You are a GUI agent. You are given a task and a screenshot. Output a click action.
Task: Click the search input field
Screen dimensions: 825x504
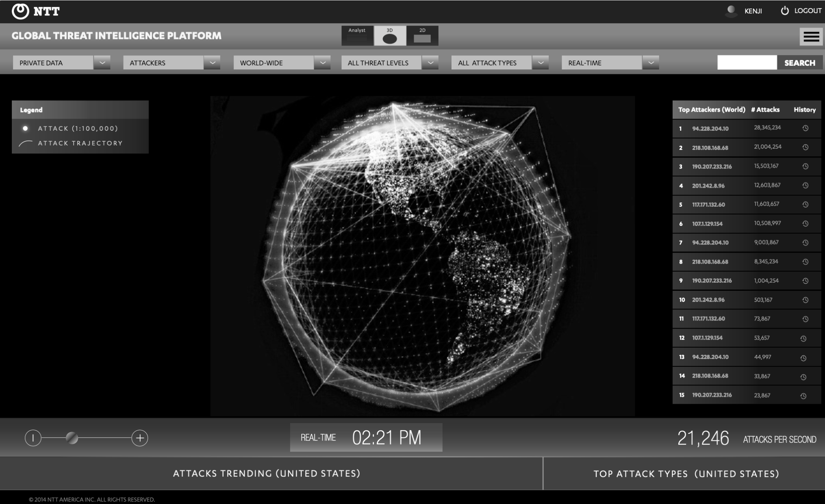pos(747,63)
